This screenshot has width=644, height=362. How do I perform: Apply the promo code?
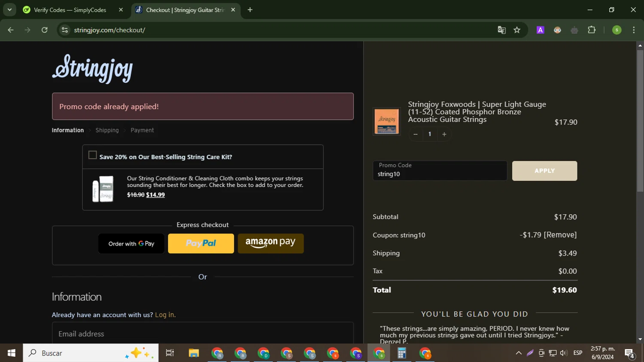pos(545,171)
